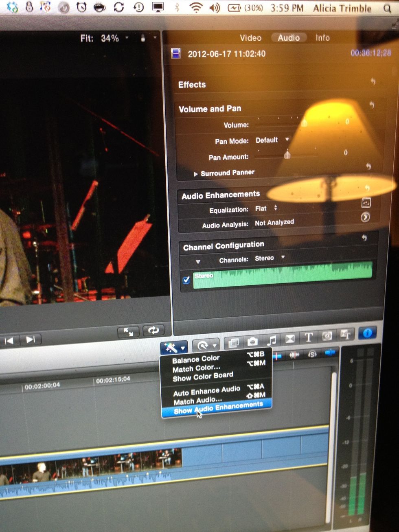This screenshot has width=399, height=532.
Task: Open the Time Machine menu bar icon
Action: click(x=139, y=7)
